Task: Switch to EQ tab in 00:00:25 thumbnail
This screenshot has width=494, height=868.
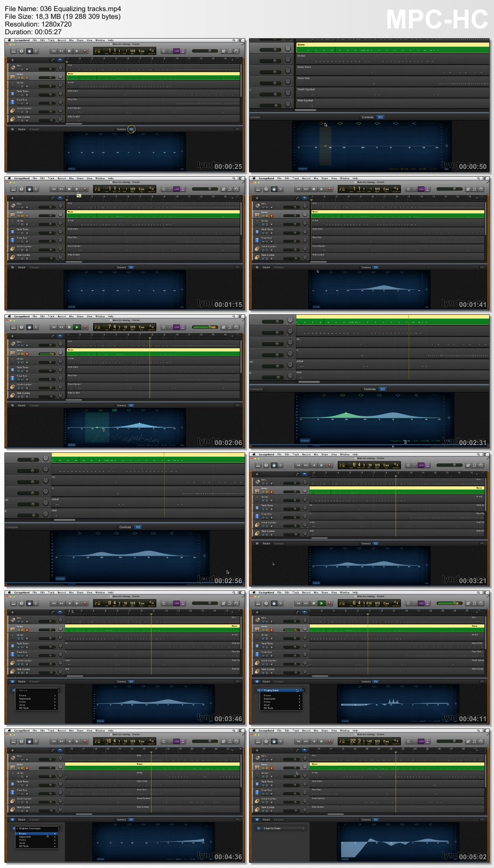Action: coord(131,129)
